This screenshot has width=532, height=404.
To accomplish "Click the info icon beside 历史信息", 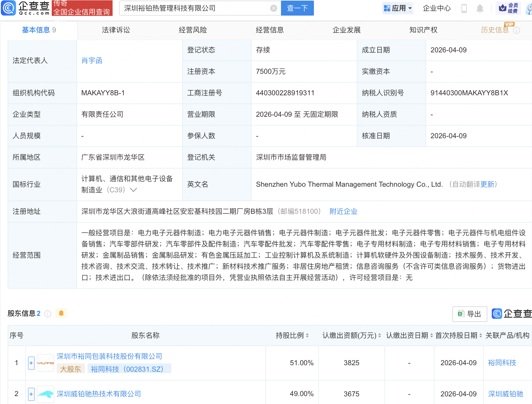I will (517, 30).
